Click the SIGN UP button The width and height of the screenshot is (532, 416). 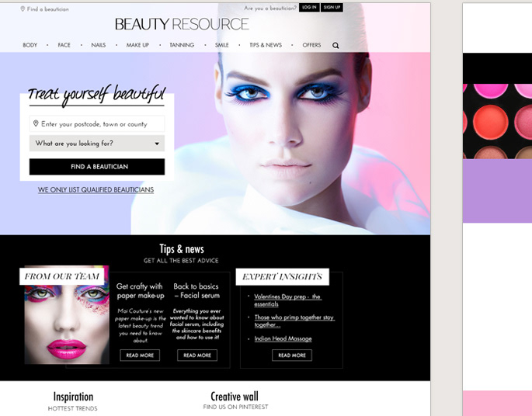[x=332, y=8]
